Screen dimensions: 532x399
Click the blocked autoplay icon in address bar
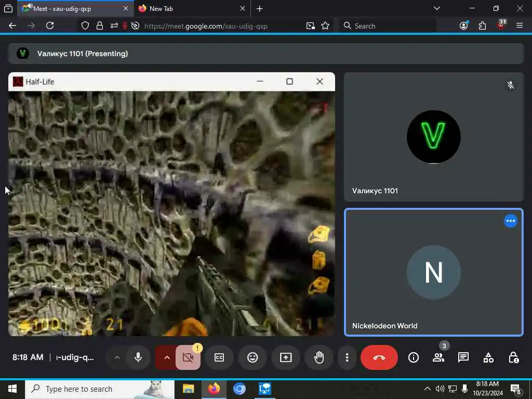[135, 26]
